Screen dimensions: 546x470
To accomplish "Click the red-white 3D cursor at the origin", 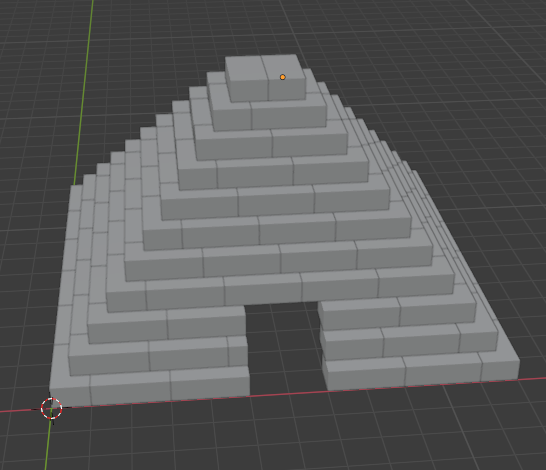I will 52,408.
